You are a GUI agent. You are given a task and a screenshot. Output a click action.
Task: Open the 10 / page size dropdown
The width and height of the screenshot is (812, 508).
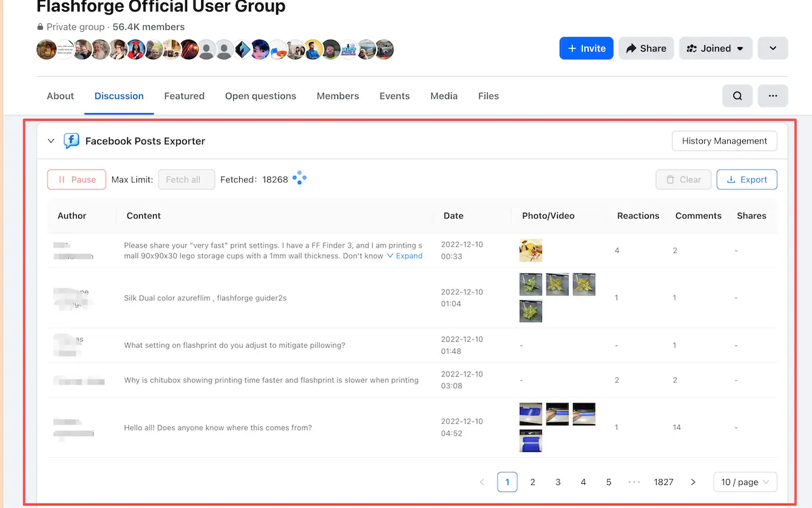745,482
